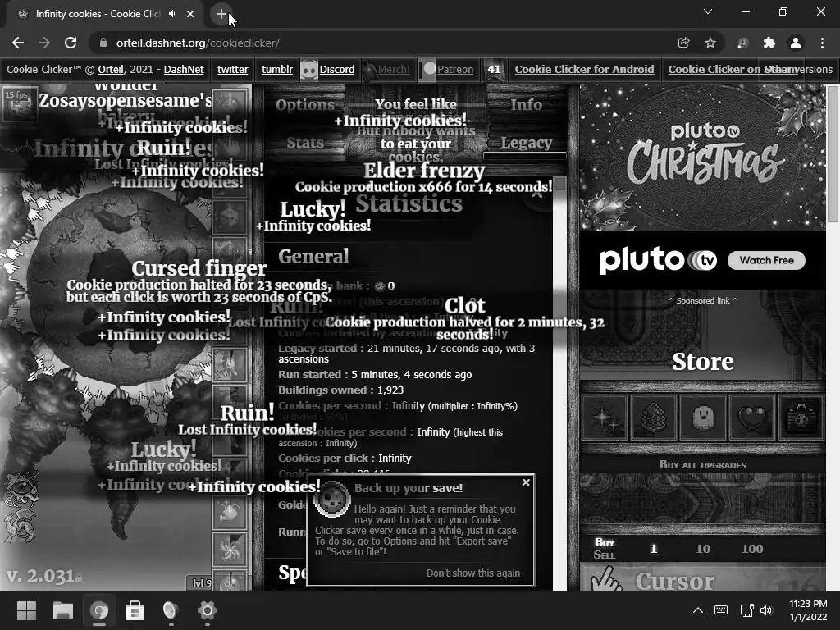Viewport: 840px width, 630px height.
Task: Open the tab search dropdown arrow
Action: pyautogui.click(x=708, y=11)
